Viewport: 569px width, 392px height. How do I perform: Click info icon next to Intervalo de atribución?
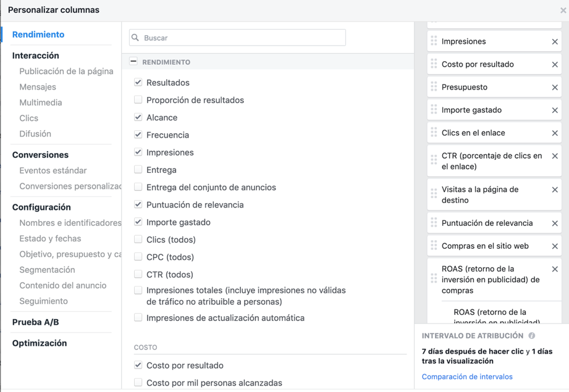click(x=531, y=336)
